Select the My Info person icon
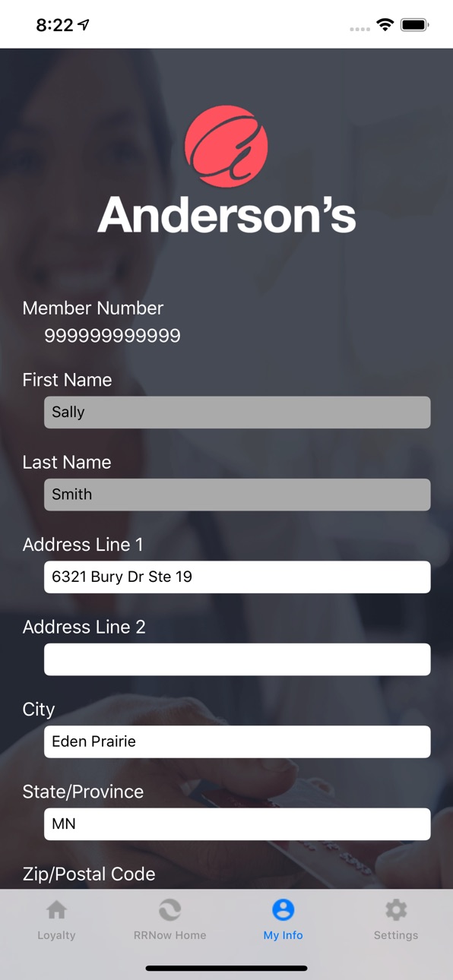The image size is (453, 980). coord(283,909)
